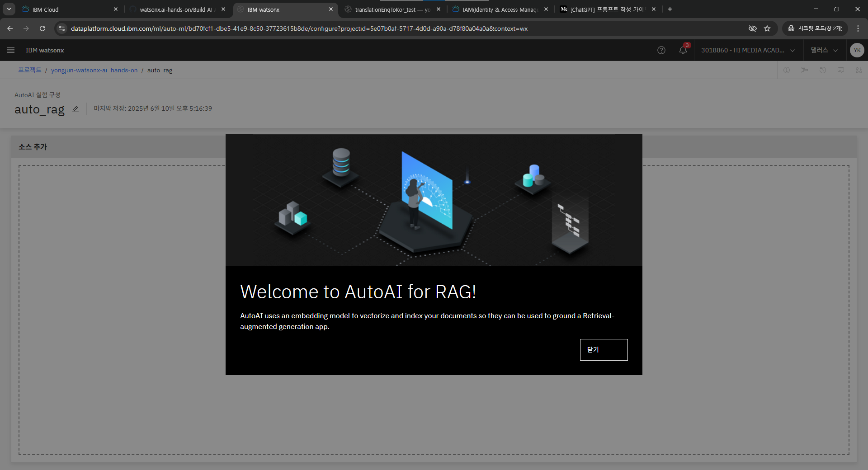
Task: Open the data flow icon in project toolbar
Action: pyautogui.click(x=805, y=70)
